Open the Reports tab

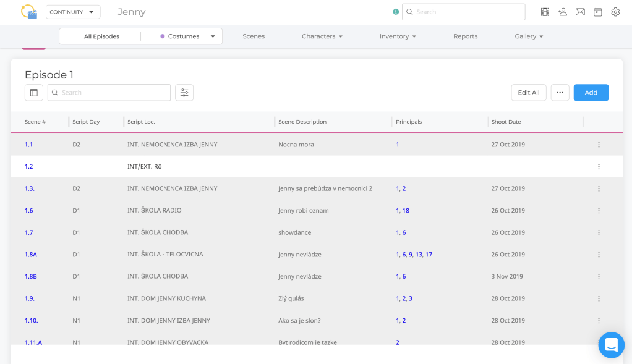(465, 36)
